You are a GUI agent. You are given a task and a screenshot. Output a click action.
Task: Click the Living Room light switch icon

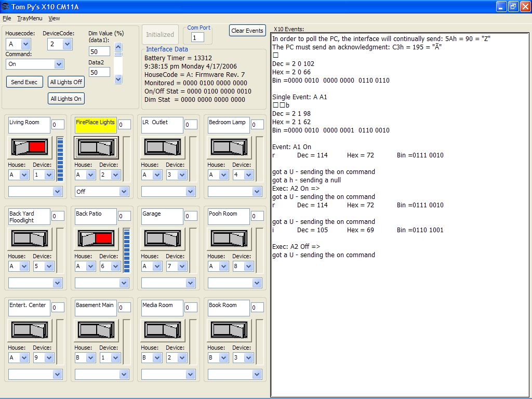tap(30, 147)
